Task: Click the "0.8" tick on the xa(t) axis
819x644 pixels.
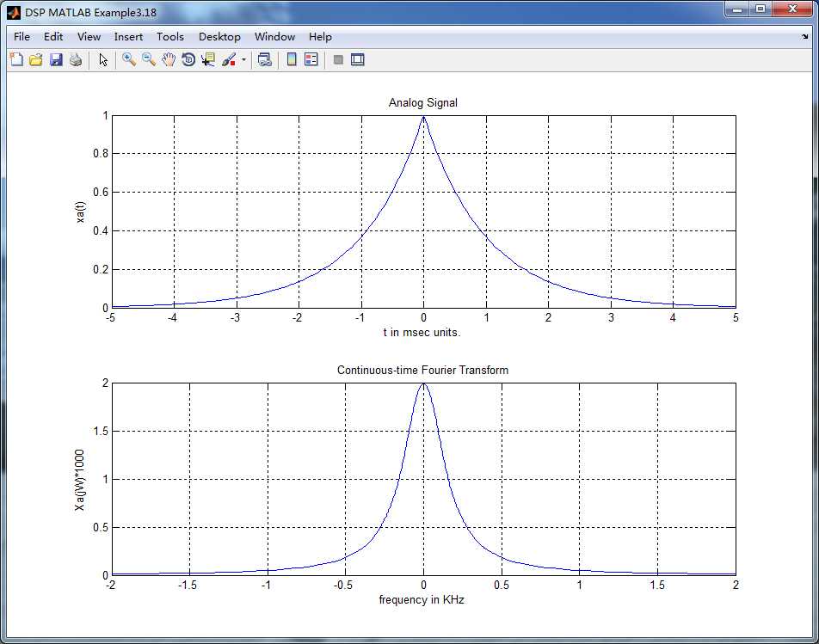Action: (x=101, y=153)
